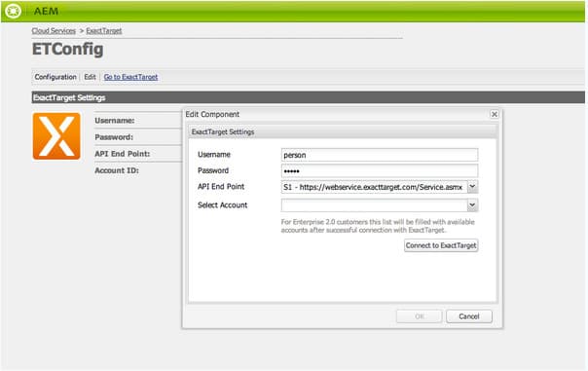Select the Edit tab
Viewport: 588px width, 371px height.
click(x=90, y=77)
